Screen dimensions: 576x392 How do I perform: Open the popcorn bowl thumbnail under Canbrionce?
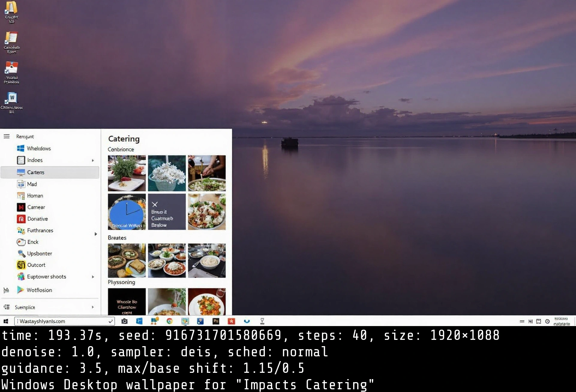point(167,173)
